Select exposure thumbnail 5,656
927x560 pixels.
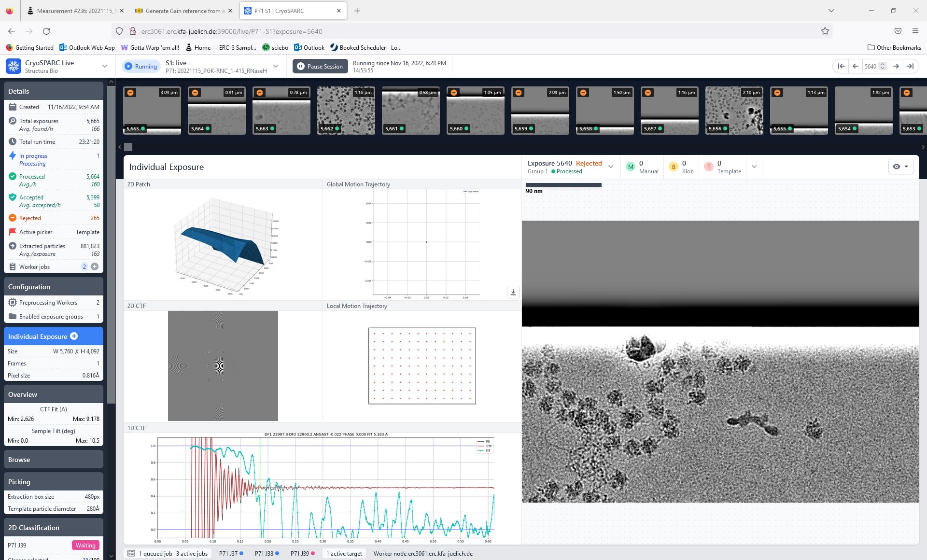734,111
